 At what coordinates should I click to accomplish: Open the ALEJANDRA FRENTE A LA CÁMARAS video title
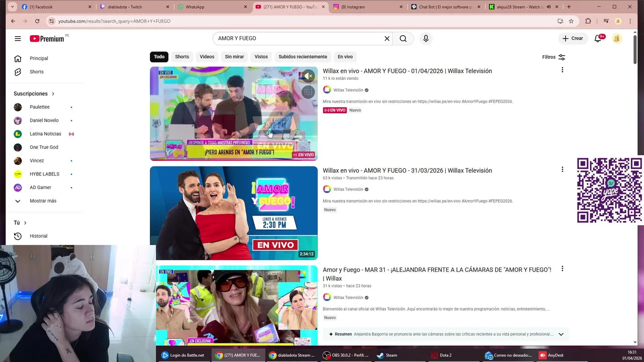(437, 274)
